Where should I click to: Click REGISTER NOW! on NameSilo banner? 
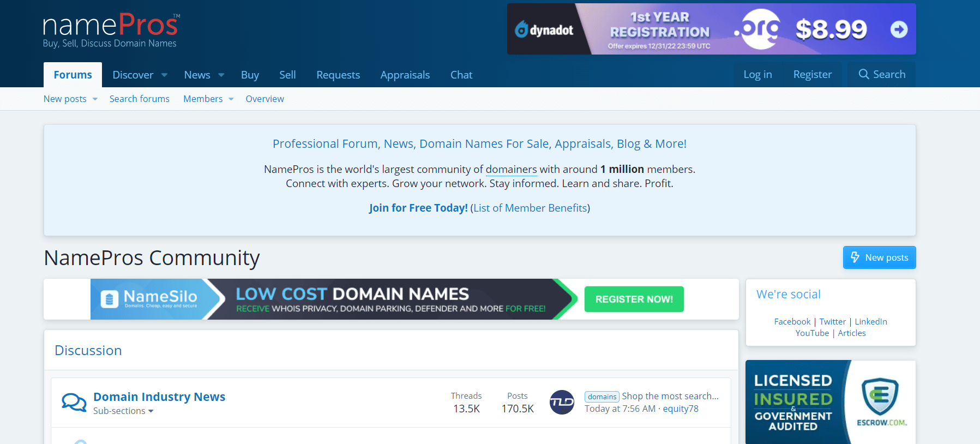pos(634,299)
